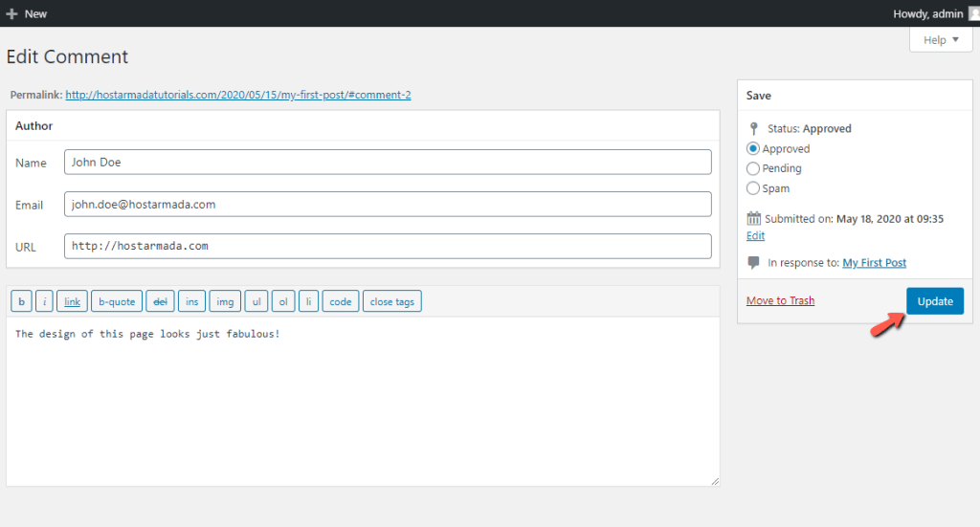Click the Move to Trash link
Screen dimensions: 980x527
coord(780,300)
